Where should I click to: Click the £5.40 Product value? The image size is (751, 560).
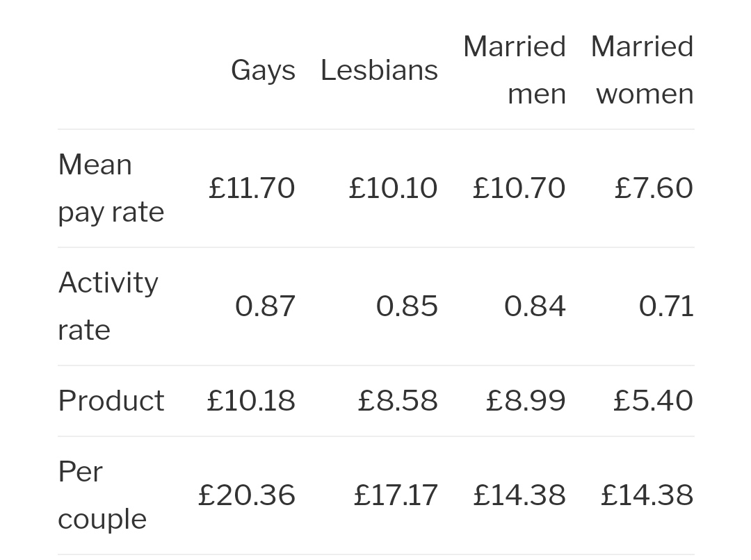click(653, 401)
